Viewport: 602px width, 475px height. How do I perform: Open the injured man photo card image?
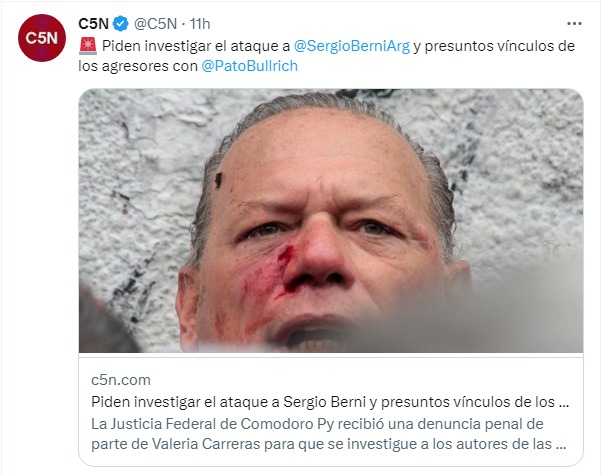click(x=331, y=220)
